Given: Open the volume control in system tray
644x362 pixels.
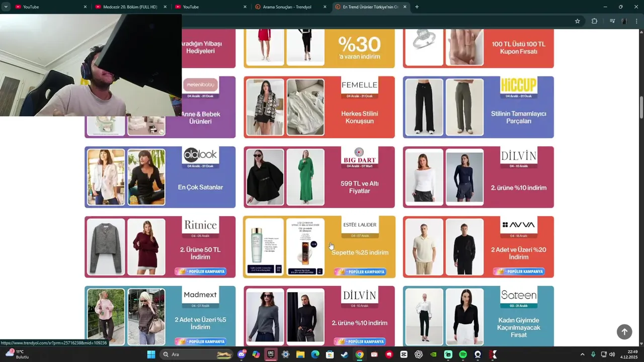Looking at the screenshot, I should pos(612,354).
